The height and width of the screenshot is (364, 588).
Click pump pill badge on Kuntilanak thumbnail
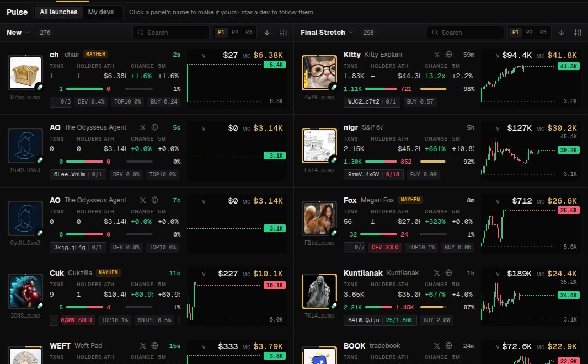333,306
